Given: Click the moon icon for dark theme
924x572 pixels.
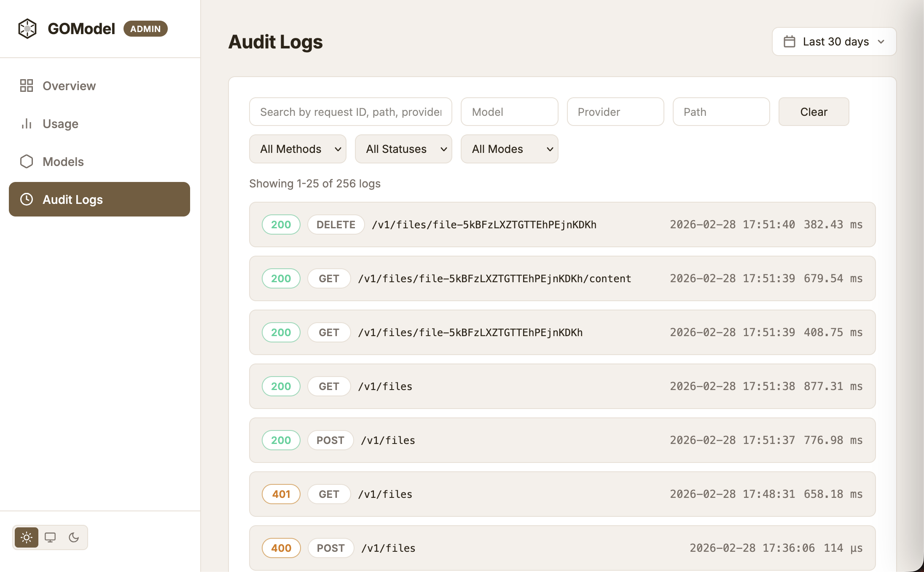Looking at the screenshot, I should coord(74,537).
